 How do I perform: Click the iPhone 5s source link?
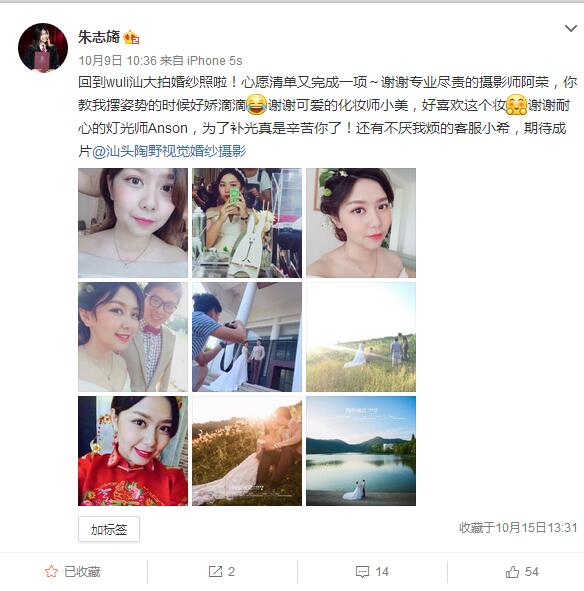click(215, 60)
